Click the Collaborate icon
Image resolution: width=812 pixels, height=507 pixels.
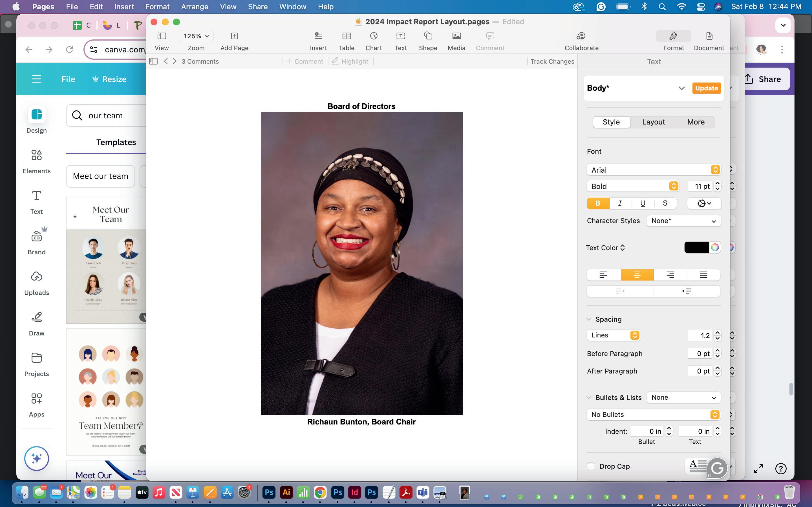click(x=581, y=36)
